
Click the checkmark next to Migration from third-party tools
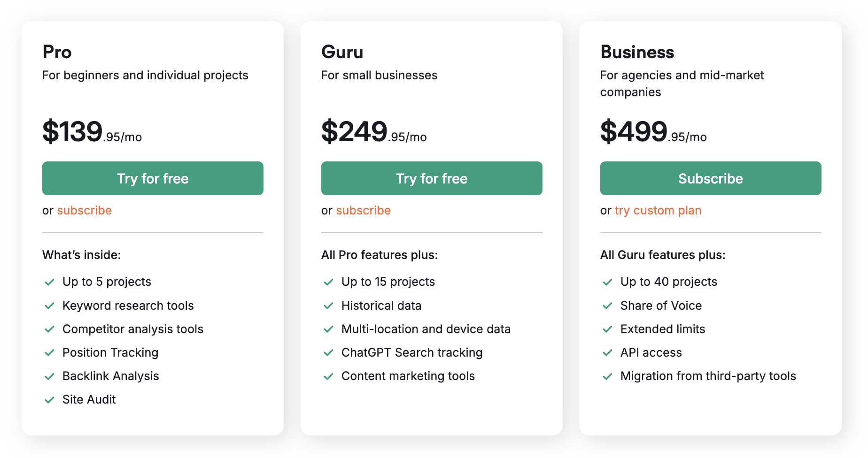(x=606, y=376)
